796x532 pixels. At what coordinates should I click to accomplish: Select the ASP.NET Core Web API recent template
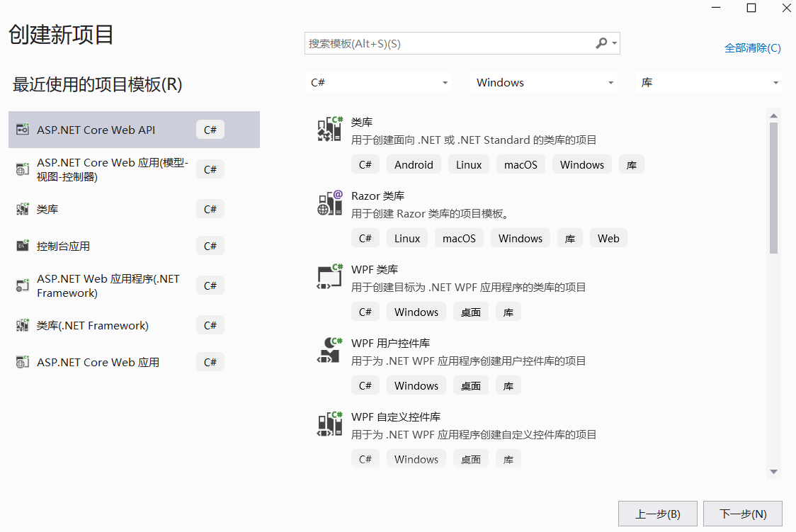[x=134, y=130]
